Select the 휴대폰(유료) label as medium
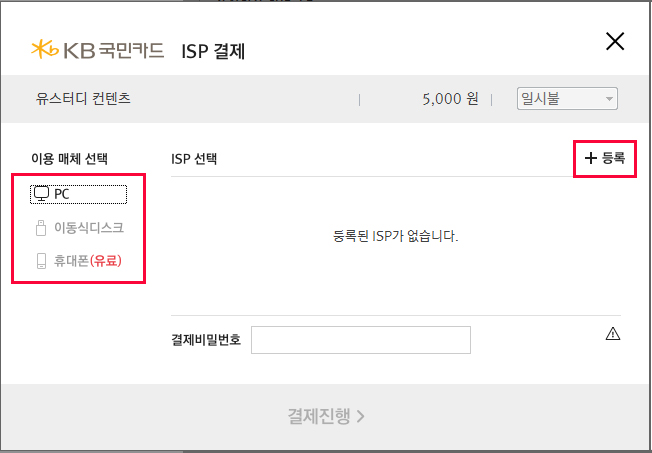 96,262
